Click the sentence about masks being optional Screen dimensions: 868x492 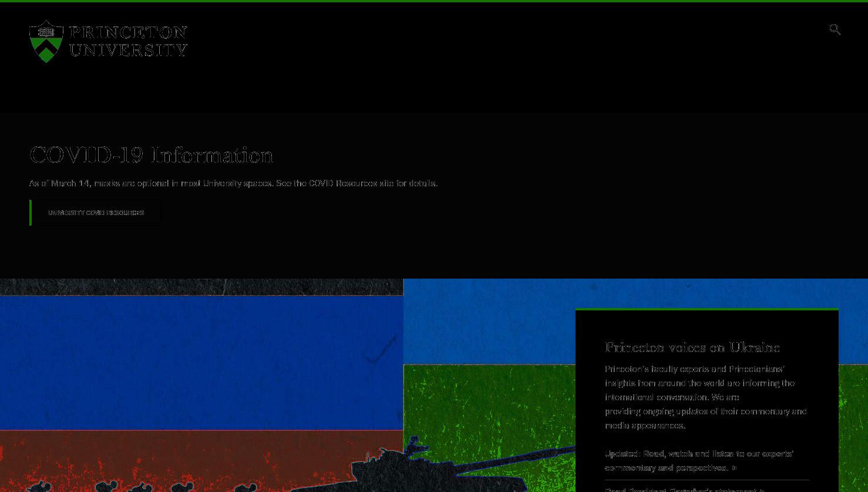233,183
